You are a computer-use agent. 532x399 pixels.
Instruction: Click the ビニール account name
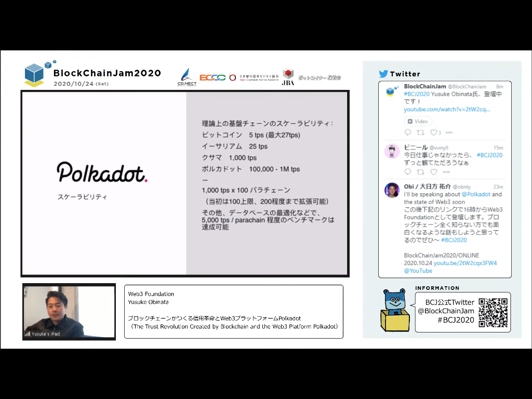pyautogui.click(x=416, y=148)
